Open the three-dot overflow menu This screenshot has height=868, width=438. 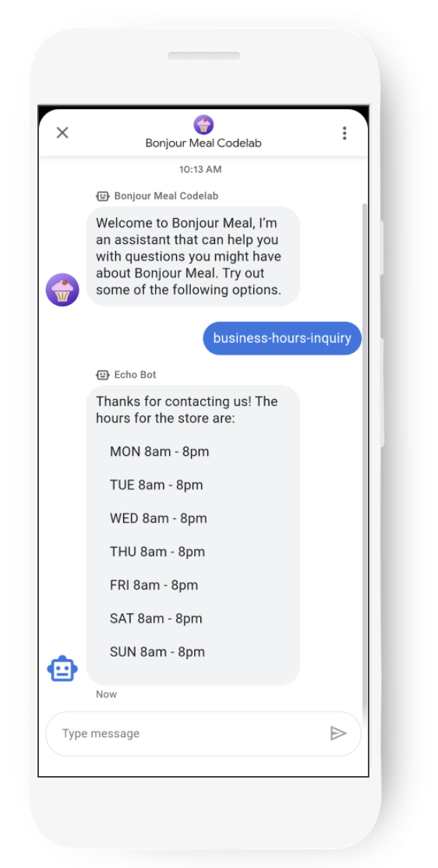(x=344, y=133)
